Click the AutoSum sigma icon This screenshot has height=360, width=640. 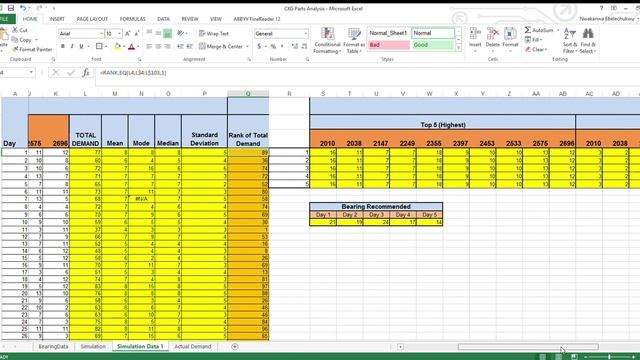(528, 30)
